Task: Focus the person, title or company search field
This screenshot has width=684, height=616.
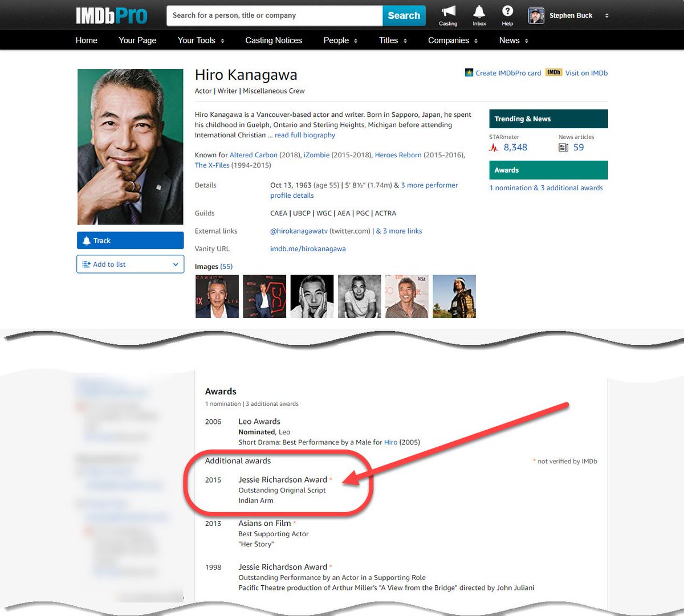Action: tap(275, 16)
